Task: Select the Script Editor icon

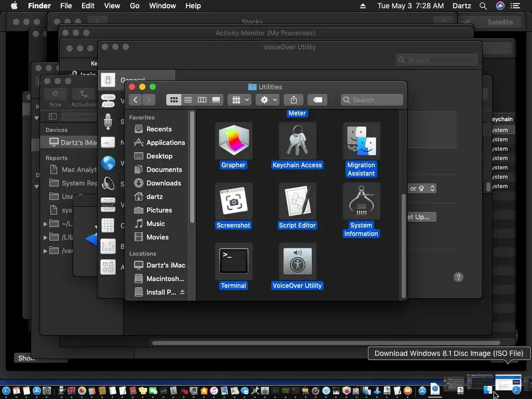Action: [297, 201]
